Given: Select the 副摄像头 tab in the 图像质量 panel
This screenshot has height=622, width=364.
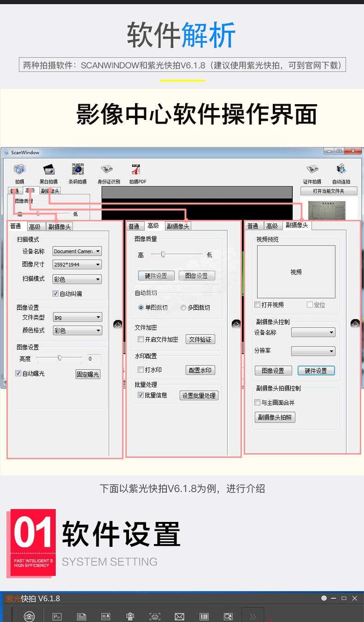Looking at the screenshot, I should 178,226.
